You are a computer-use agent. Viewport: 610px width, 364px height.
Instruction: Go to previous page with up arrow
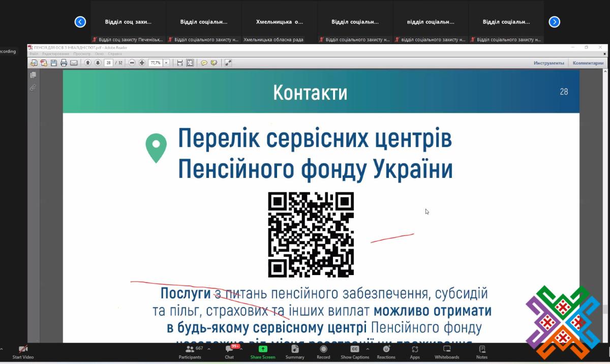click(x=87, y=63)
